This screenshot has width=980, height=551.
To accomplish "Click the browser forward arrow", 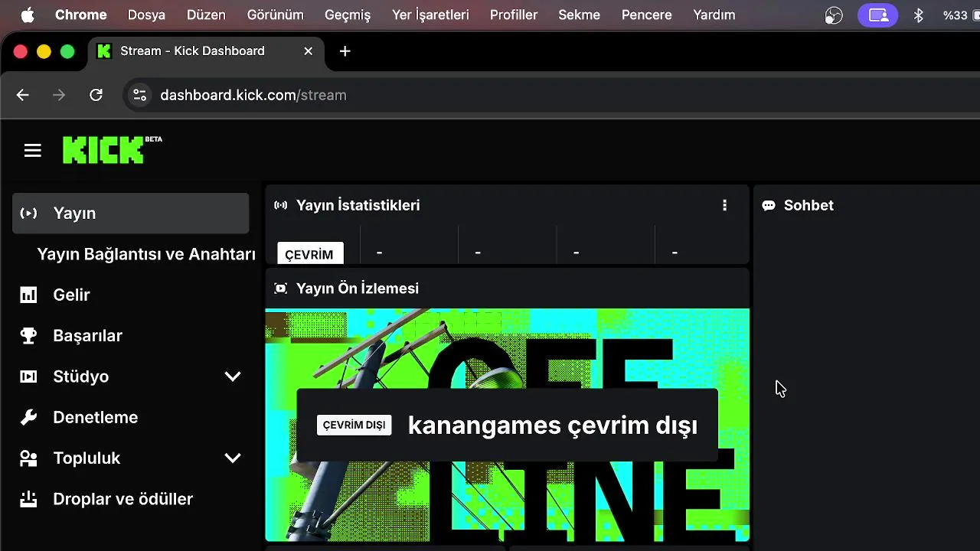I will [59, 95].
